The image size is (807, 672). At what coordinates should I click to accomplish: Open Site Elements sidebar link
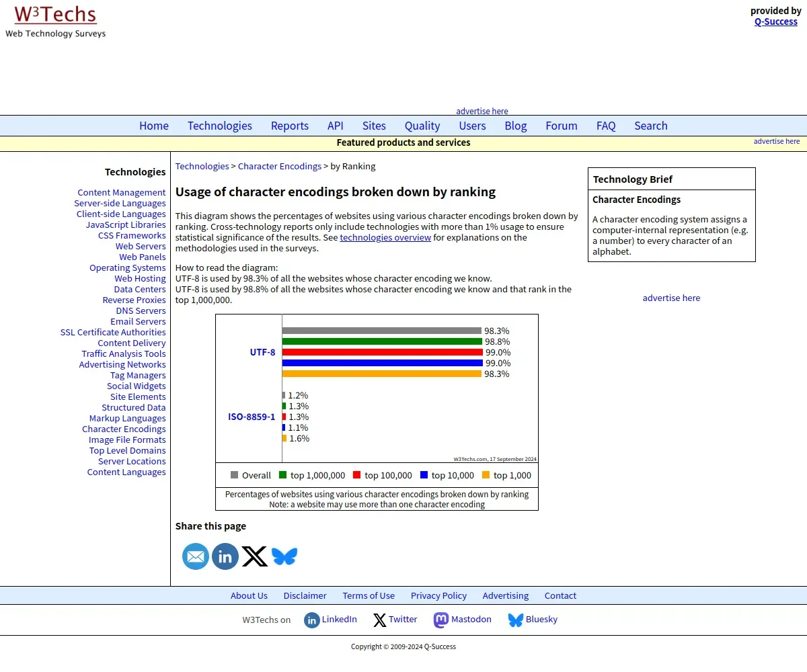pos(138,396)
